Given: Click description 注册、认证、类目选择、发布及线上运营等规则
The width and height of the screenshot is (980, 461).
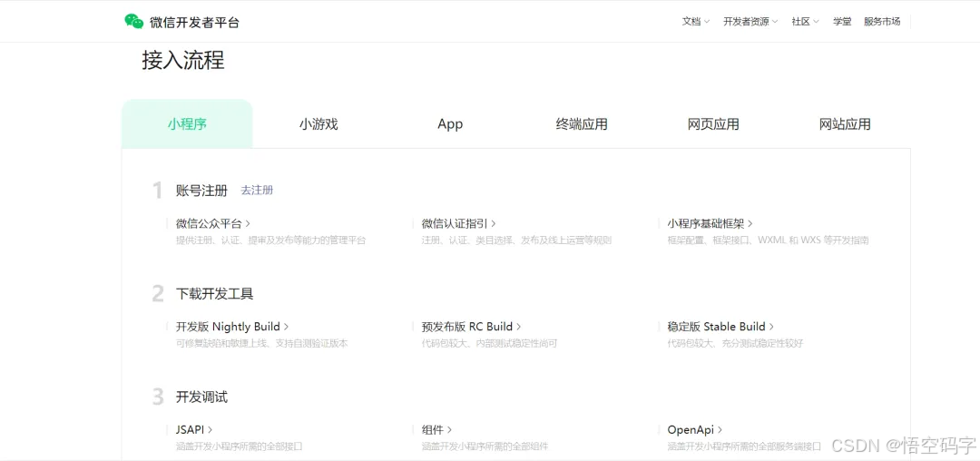Looking at the screenshot, I should 516,240.
